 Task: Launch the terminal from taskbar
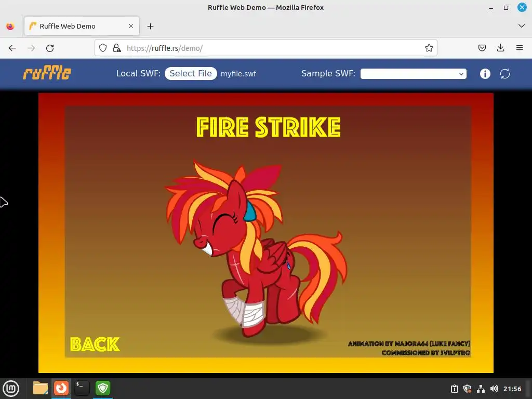[82, 388]
